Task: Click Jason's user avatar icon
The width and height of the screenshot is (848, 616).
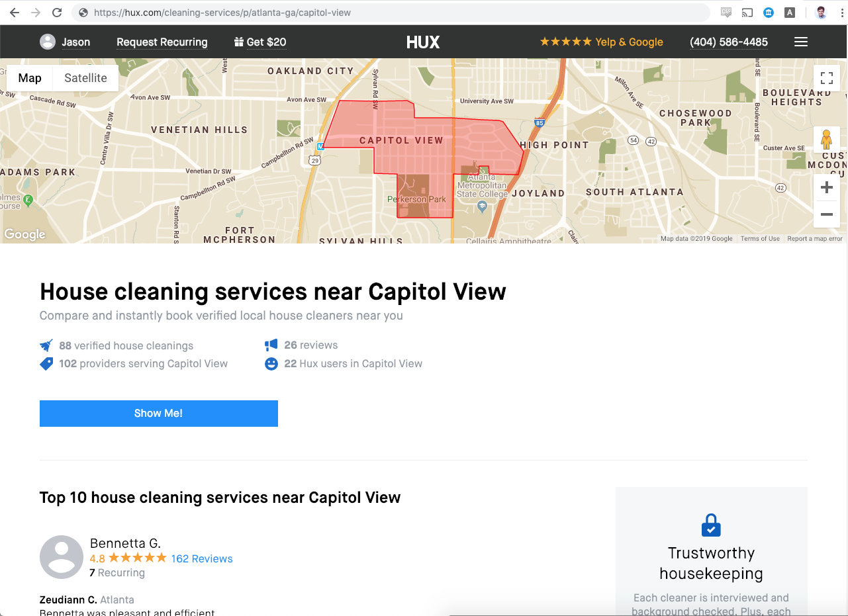Action: 48,42
